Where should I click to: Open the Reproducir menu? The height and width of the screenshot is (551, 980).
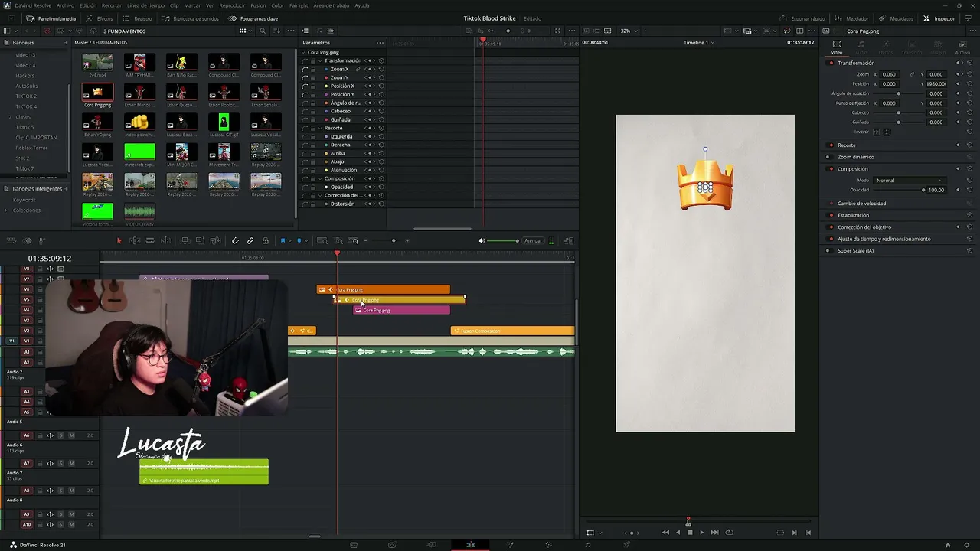(x=232, y=5)
